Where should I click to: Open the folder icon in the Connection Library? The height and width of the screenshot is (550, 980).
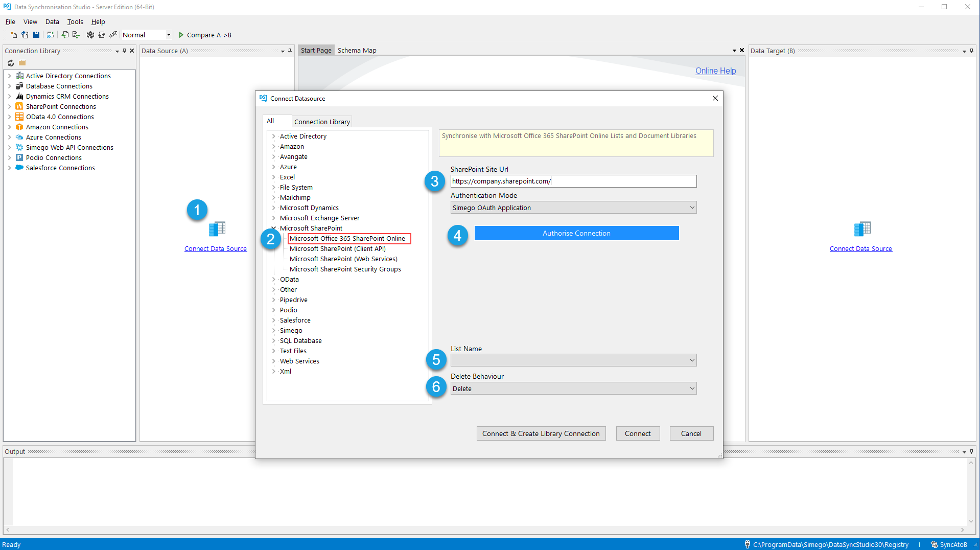coord(22,63)
